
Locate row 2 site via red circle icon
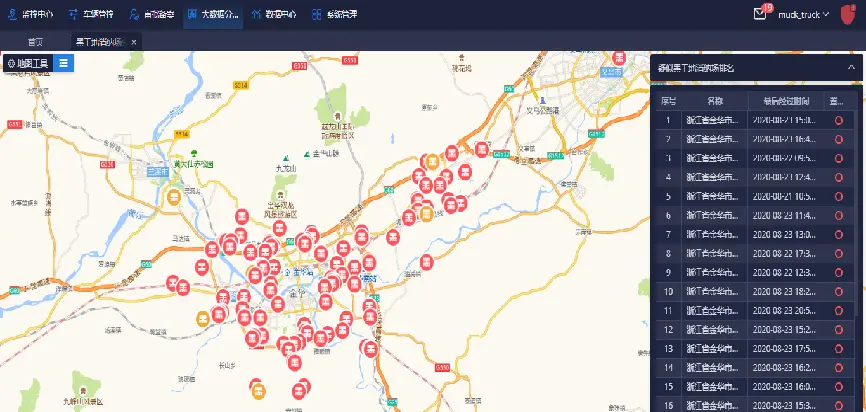[838, 140]
